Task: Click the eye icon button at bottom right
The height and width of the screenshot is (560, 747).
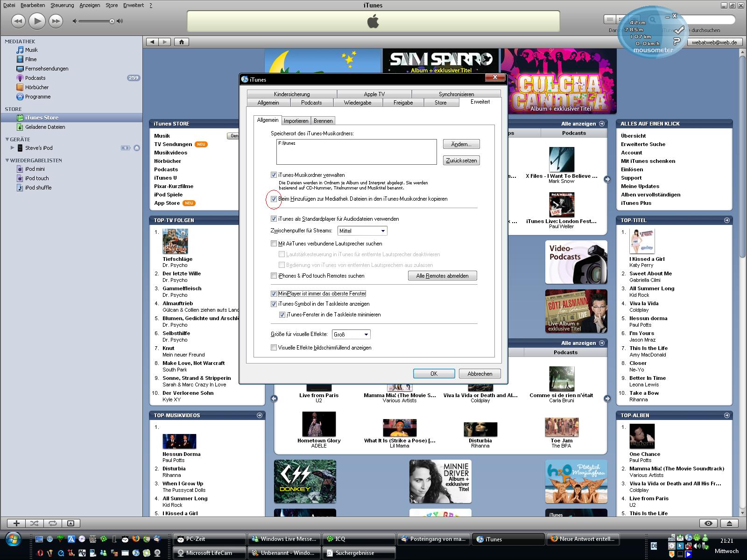Action: tap(708, 523)
